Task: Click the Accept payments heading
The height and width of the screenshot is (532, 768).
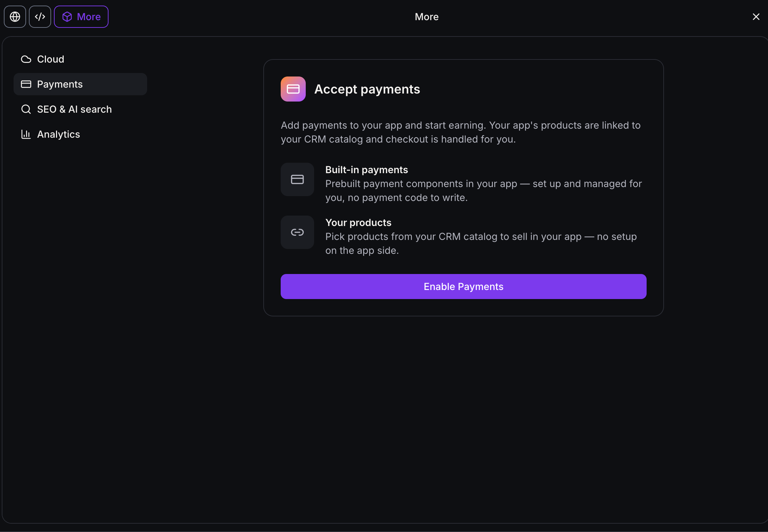Action: coord(367,89)
